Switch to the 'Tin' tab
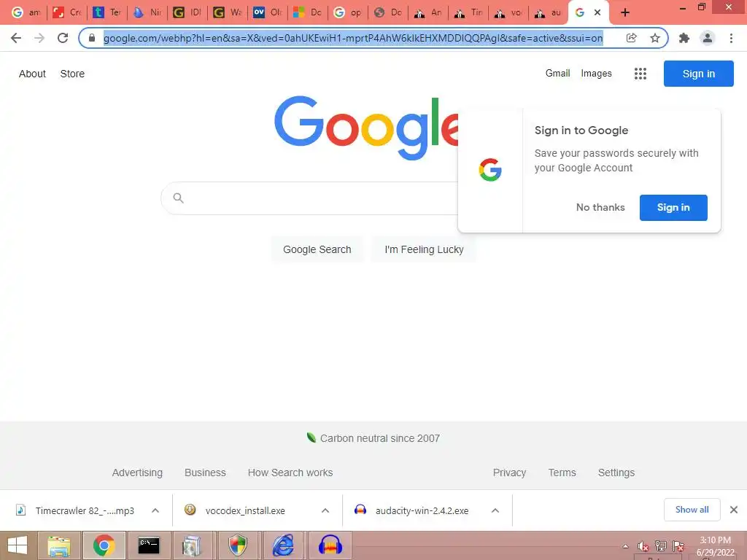 pyautogui.click(x=468, y=13)
